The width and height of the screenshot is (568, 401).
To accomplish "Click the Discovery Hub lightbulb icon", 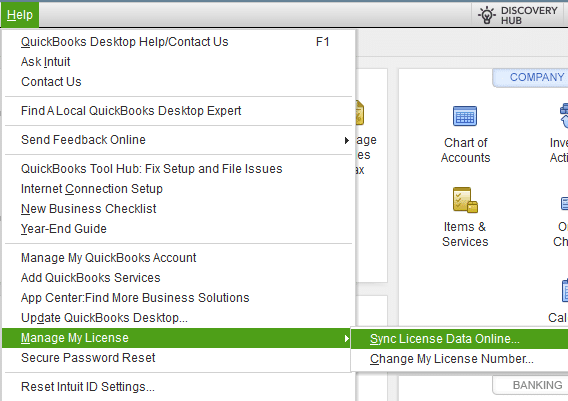I will [487, 15].
